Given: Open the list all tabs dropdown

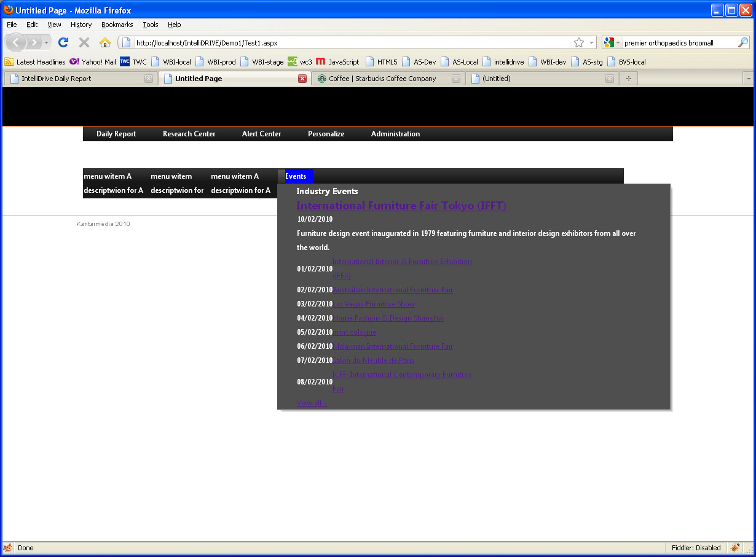Looking at the screenshot, I should (748, 79).
